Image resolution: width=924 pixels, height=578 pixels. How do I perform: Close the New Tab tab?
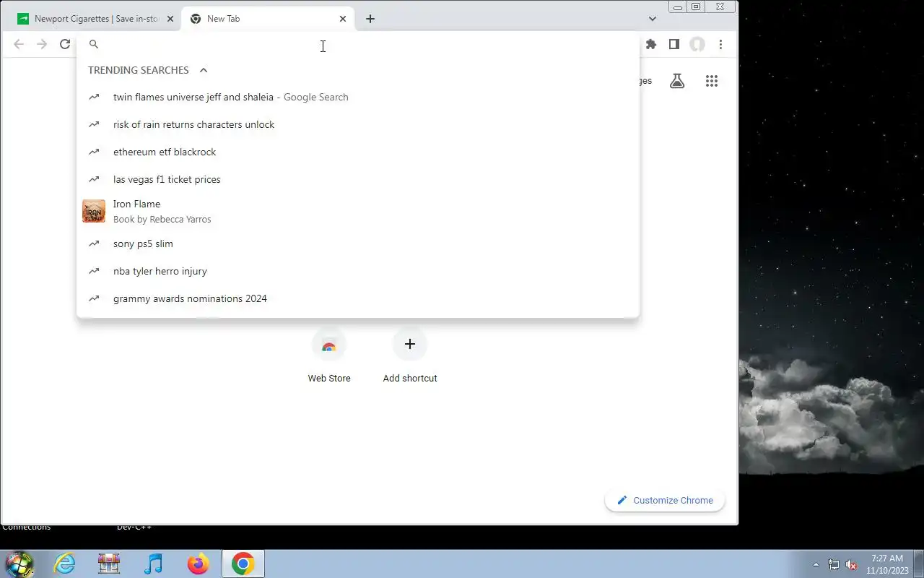pyautogui.click(x=343, y=19)
